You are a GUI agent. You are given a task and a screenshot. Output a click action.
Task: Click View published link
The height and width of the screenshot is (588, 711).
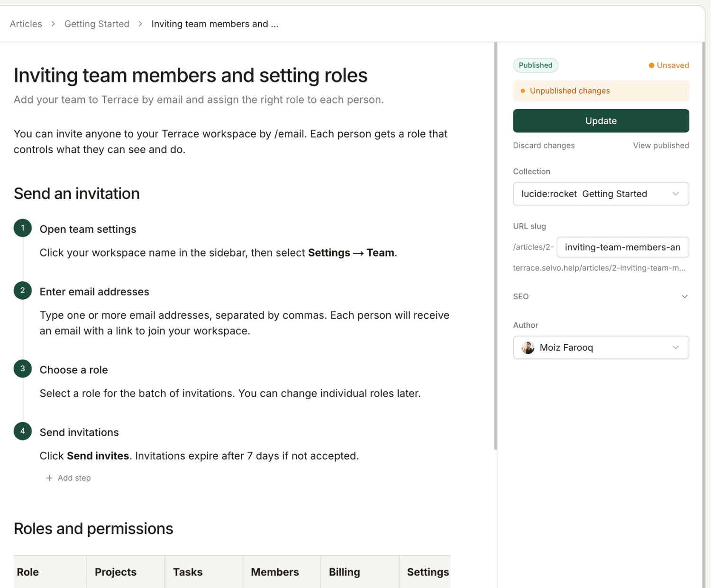pyautogui.click(x=661, y=146)
